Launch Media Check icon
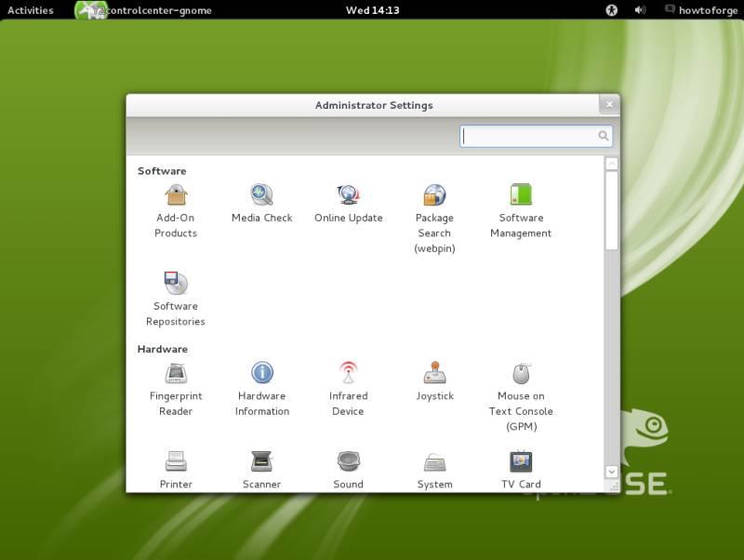 [262, 204]
